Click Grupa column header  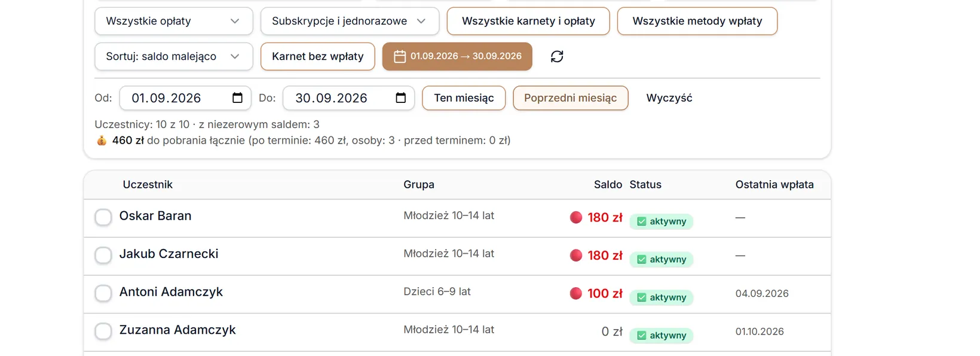click(419, 185)
